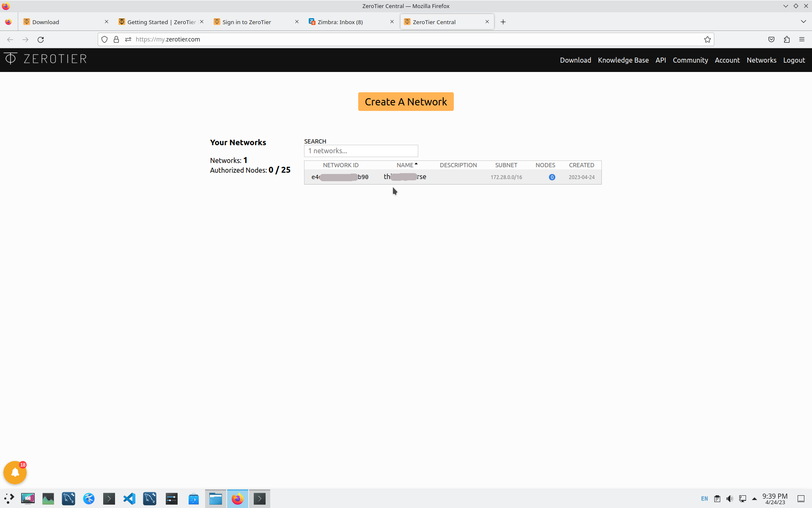Click the Create A Network button
812x508 pixels.
point(406,102)
